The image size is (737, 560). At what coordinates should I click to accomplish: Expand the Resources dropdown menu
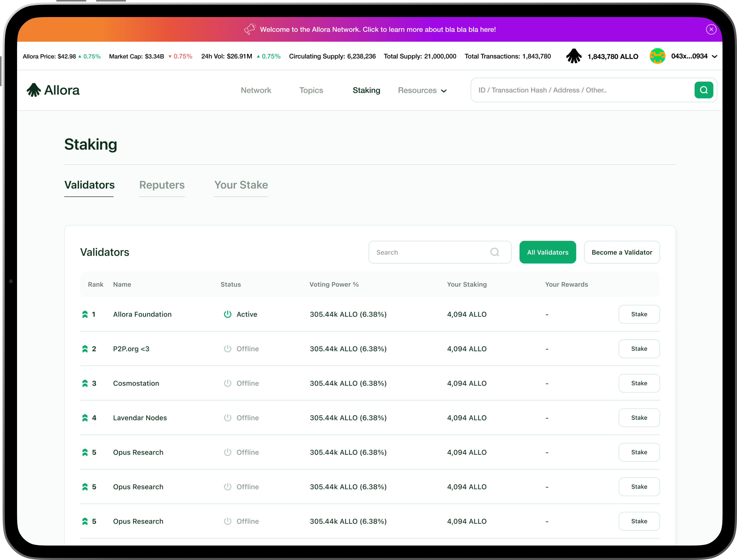[422, 90]
